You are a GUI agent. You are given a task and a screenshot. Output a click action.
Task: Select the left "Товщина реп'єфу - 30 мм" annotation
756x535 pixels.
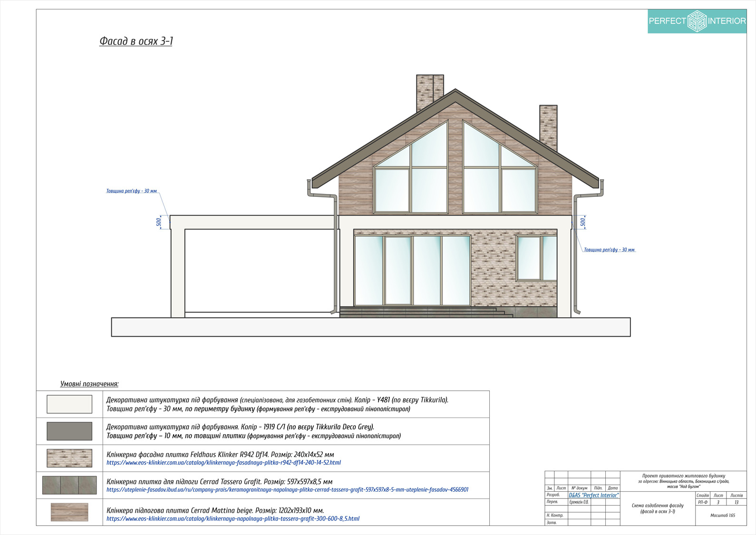[131, 191]
